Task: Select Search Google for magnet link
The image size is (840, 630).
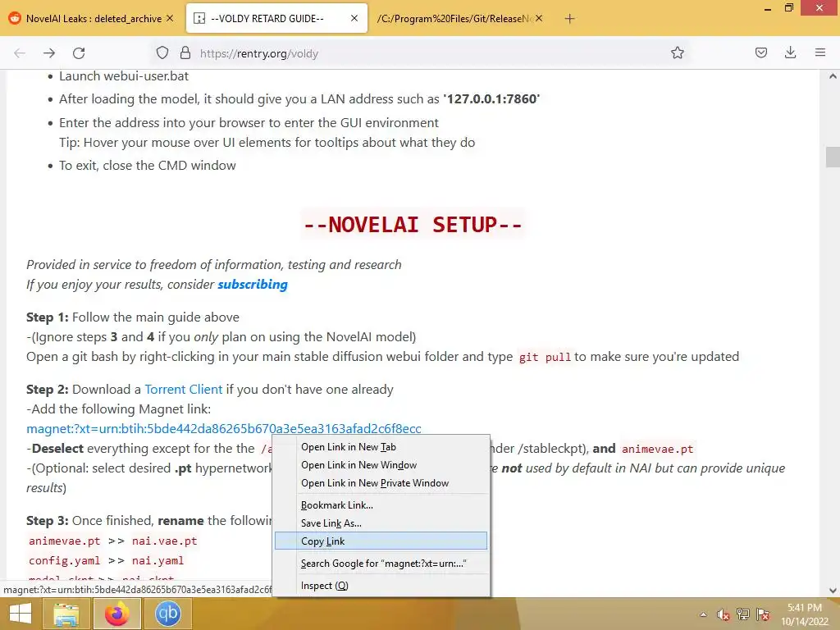Action: pos(381,564)
